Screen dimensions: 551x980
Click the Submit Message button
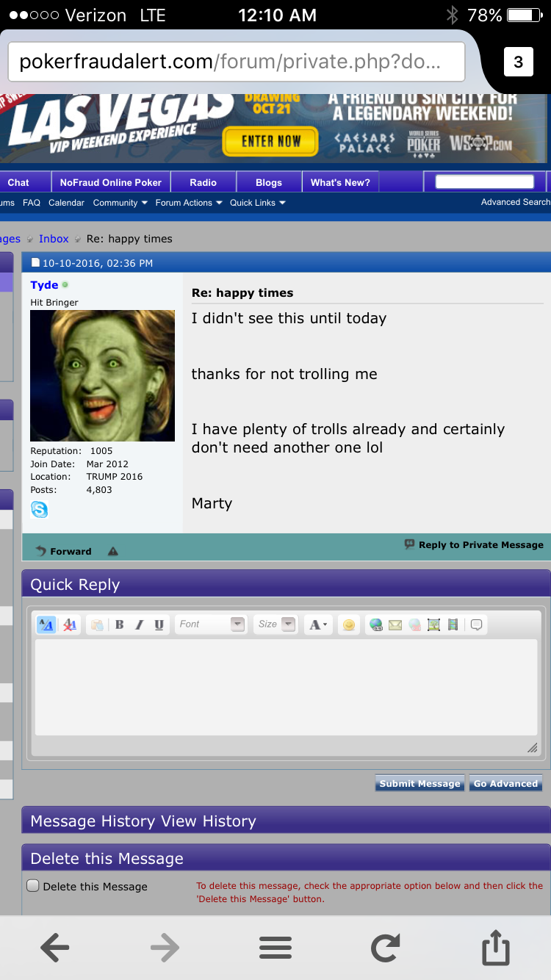[419, 783]
